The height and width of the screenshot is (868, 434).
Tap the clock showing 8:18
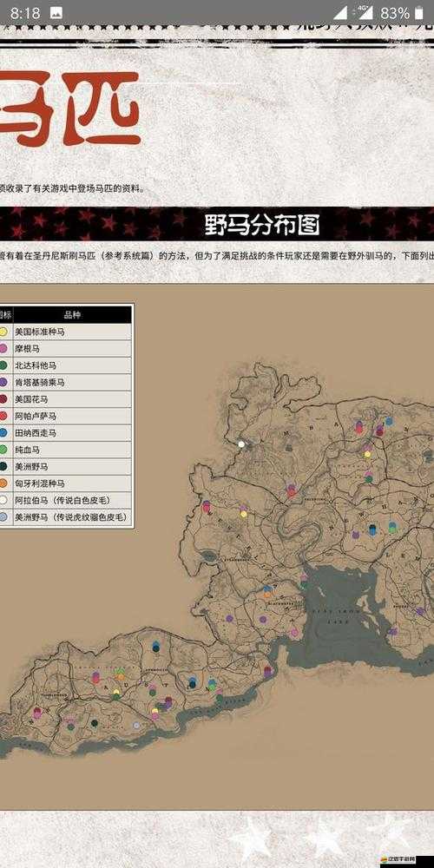(25, 13)
